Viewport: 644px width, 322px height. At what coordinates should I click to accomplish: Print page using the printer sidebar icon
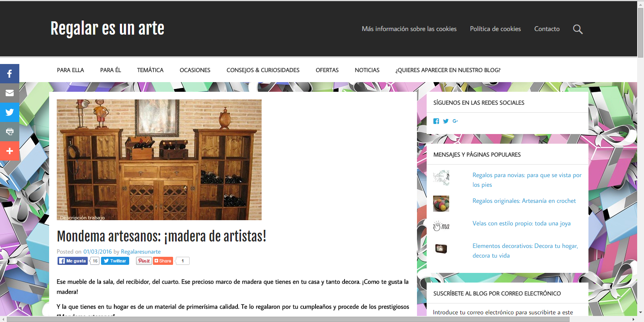10,132
